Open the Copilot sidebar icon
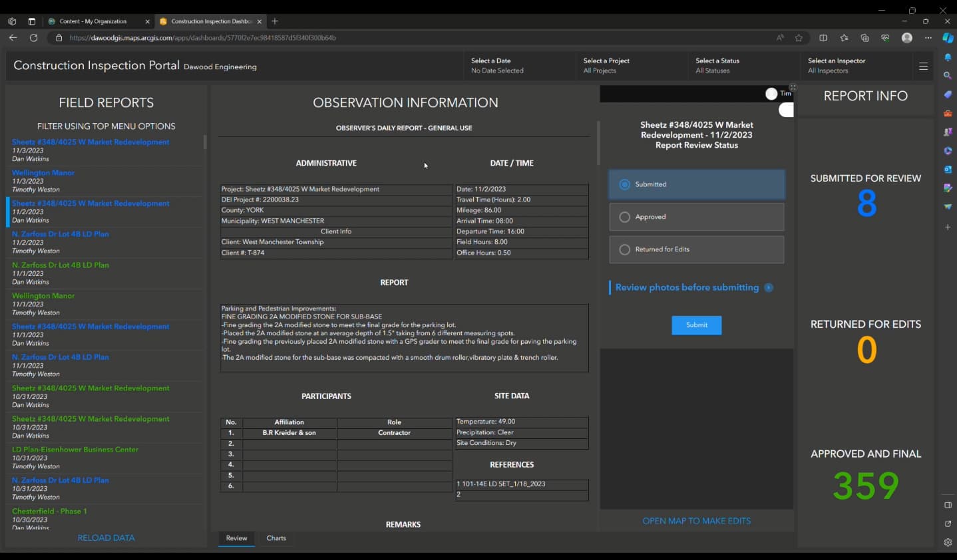Screen dimensions: 957x560 click(x=948, y=38)
